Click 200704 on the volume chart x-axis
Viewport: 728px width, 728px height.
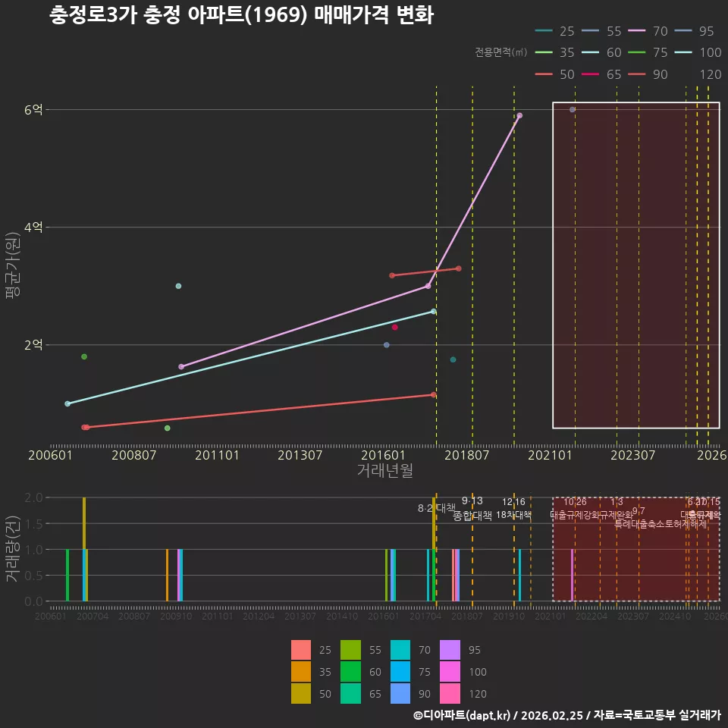pyautogui.click(x=93, y=616)
